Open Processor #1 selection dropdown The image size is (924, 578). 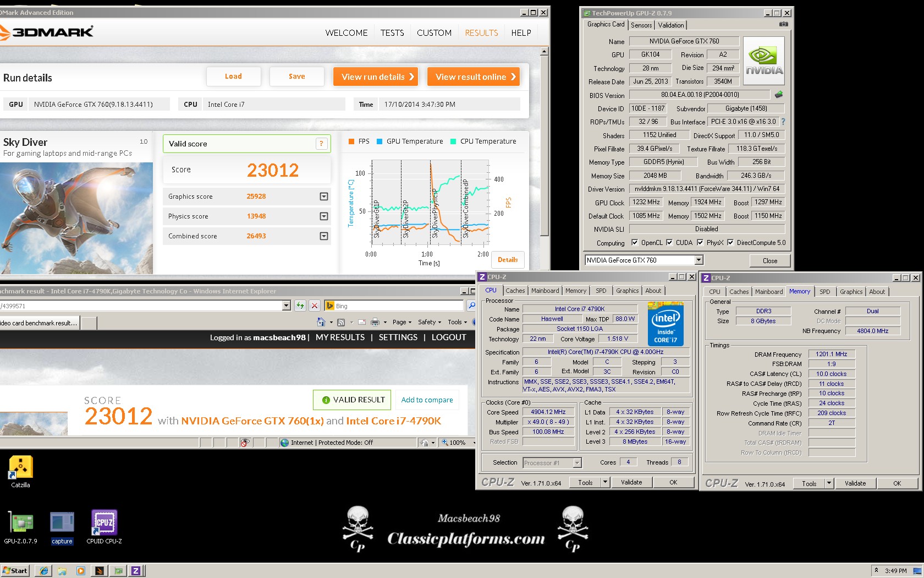pyautogui.click(x=577, y=463)
